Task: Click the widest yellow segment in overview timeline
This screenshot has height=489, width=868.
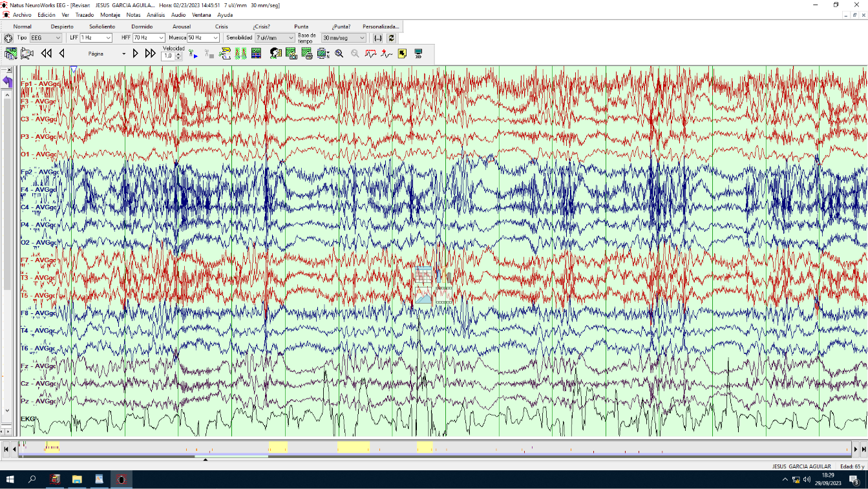Action: pyautogui.click(x=354, y=447)
